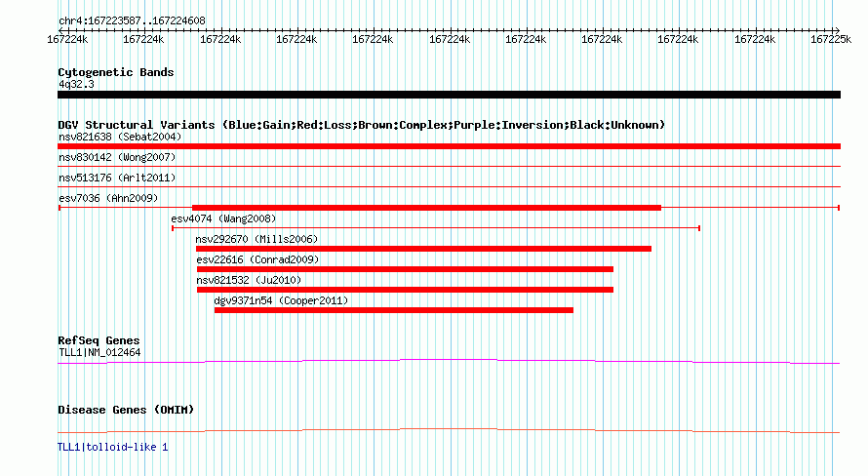The image size is (868, 476).
Task: Click the black 4q32.3 cytogenetic band bar
Action: pos(449,95)
